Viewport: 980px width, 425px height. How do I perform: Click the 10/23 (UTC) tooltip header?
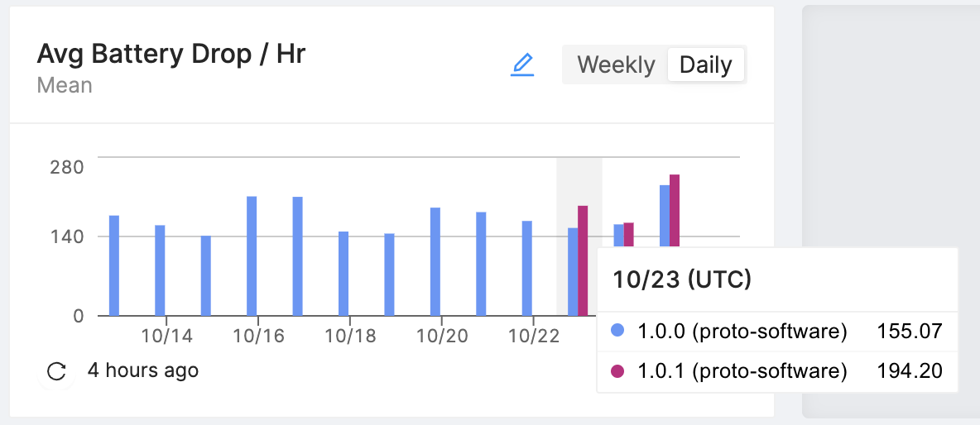click(x=682, y=279)
